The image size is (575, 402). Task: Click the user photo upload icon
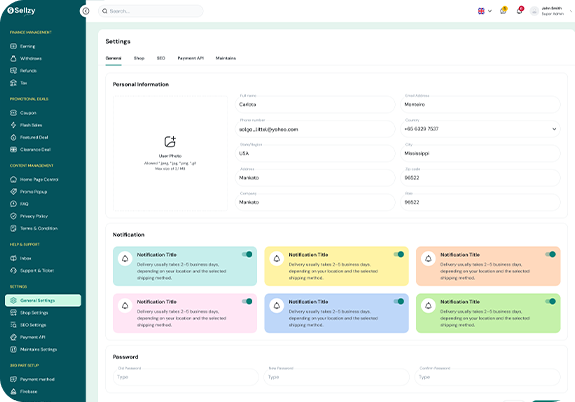click(x=170, y=141)
